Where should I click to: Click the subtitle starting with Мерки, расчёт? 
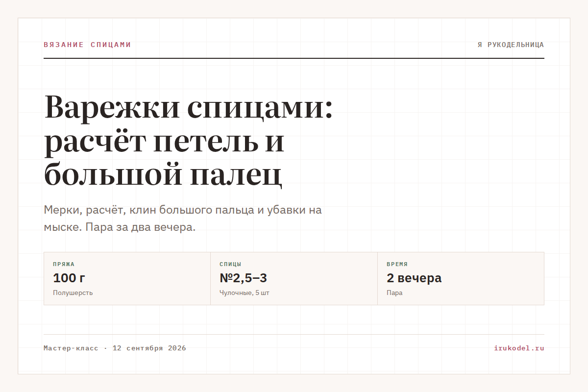coord(183,219)
